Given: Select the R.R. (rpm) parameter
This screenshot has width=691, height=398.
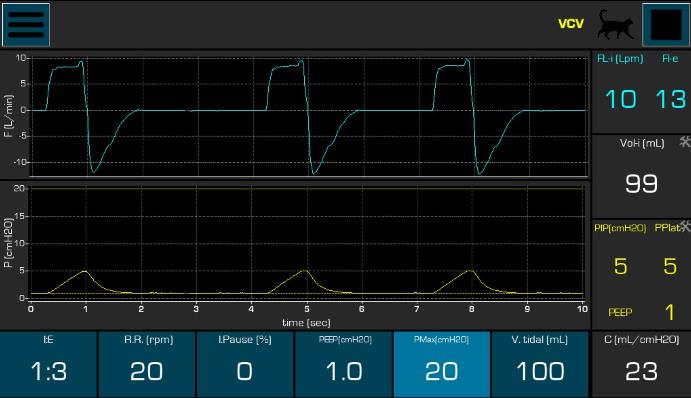Looking at the screenshot, I should point(147,364).
